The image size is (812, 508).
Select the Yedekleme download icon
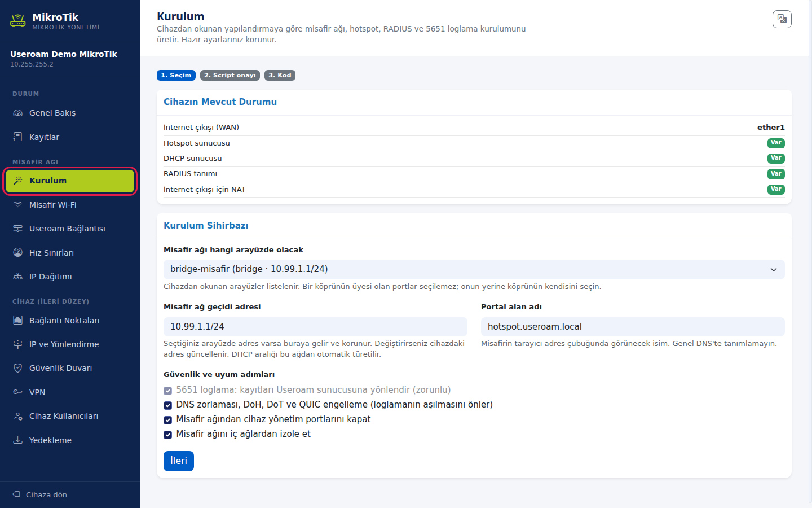point(18,440)
